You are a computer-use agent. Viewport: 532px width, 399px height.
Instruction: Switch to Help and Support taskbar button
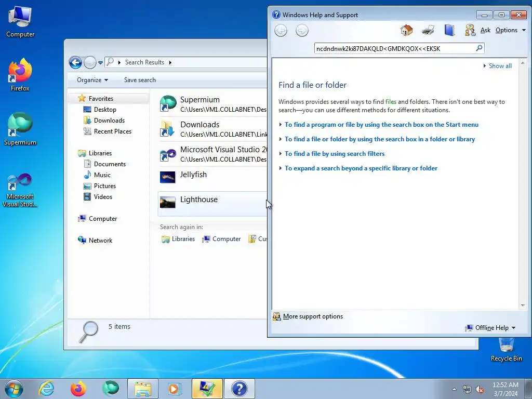coord(240,389)
